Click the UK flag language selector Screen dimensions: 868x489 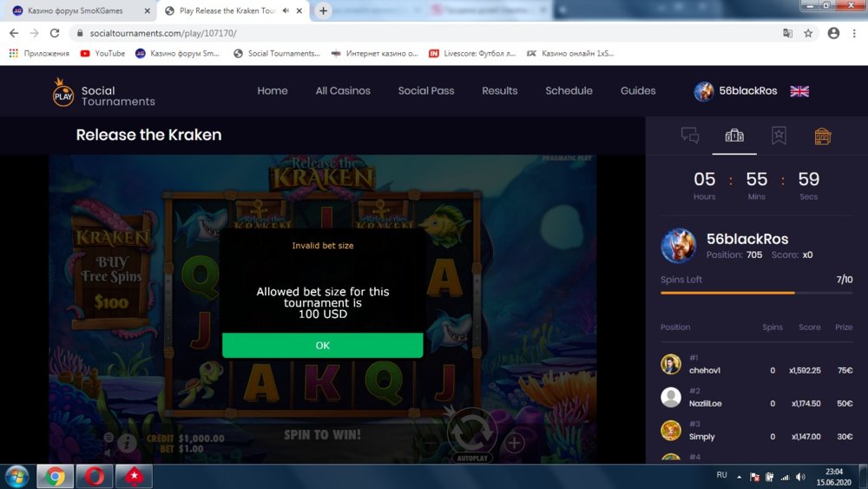[x=799, y=91]
